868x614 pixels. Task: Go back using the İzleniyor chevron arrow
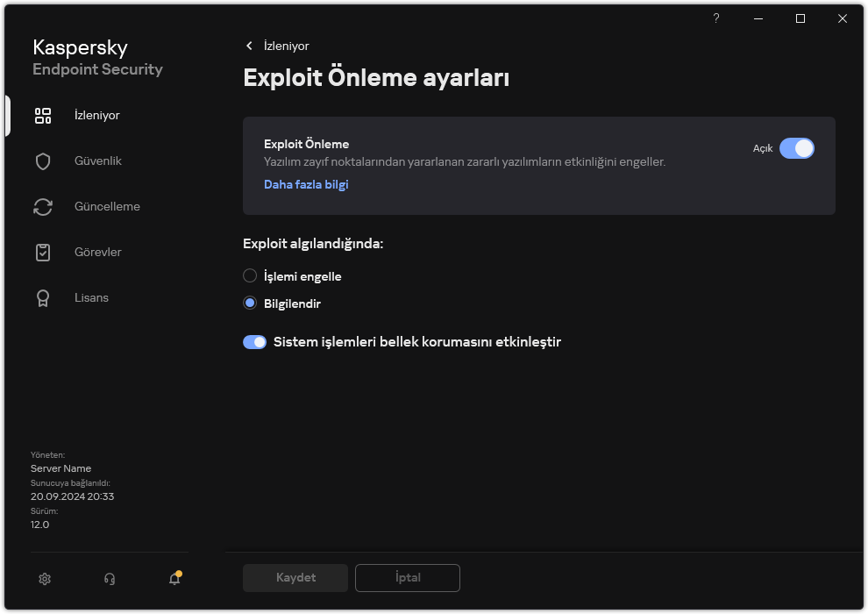[x=250, y=46]
